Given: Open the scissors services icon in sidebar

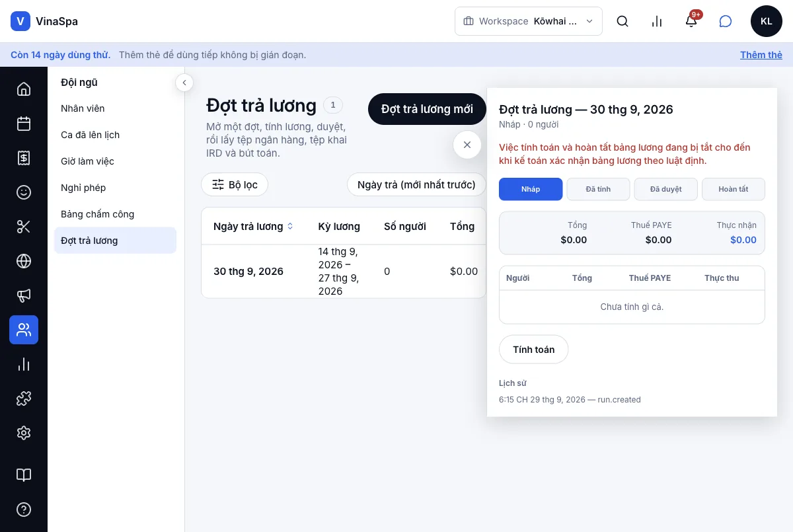Looking at the screenshot, I should [x=24, y=227].
